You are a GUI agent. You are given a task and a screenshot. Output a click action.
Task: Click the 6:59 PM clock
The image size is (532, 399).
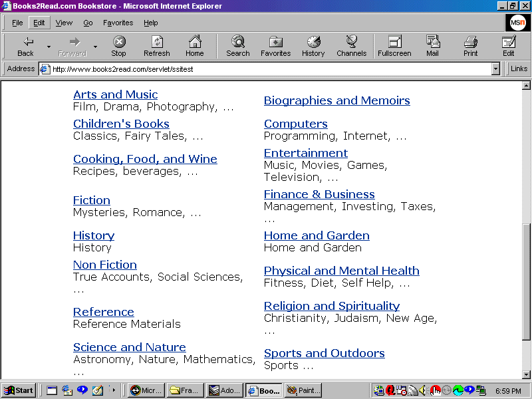(x=508, y=391)
